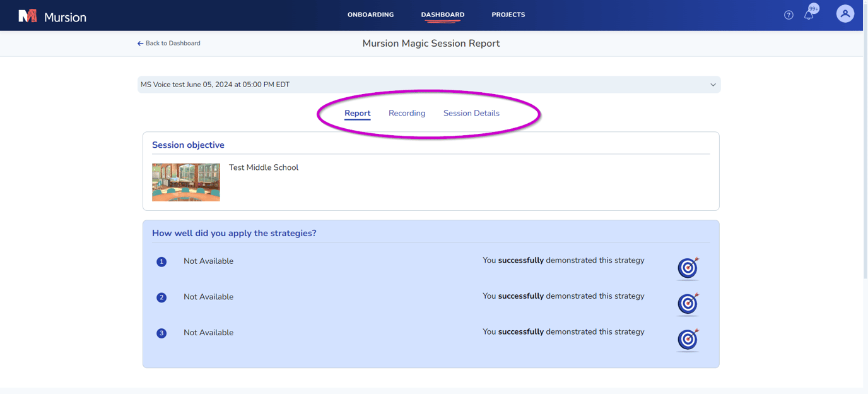Open the user profile avatar
The image size is (868, 394).
click(x=845, y=14)
